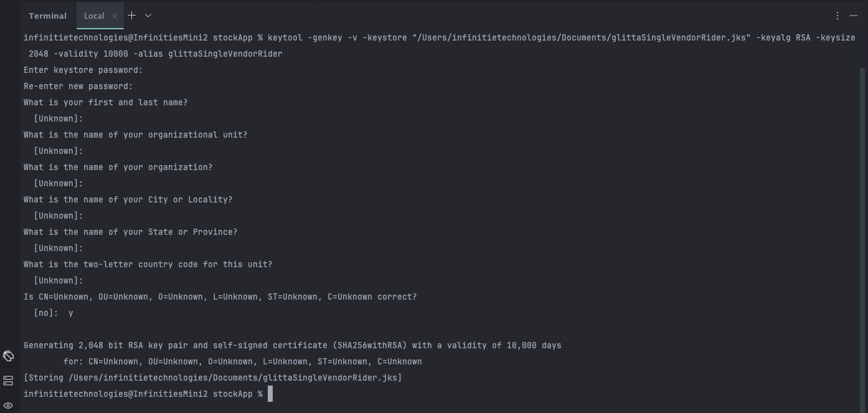Click the "Re-enter new password:" line

pos(78,86)
